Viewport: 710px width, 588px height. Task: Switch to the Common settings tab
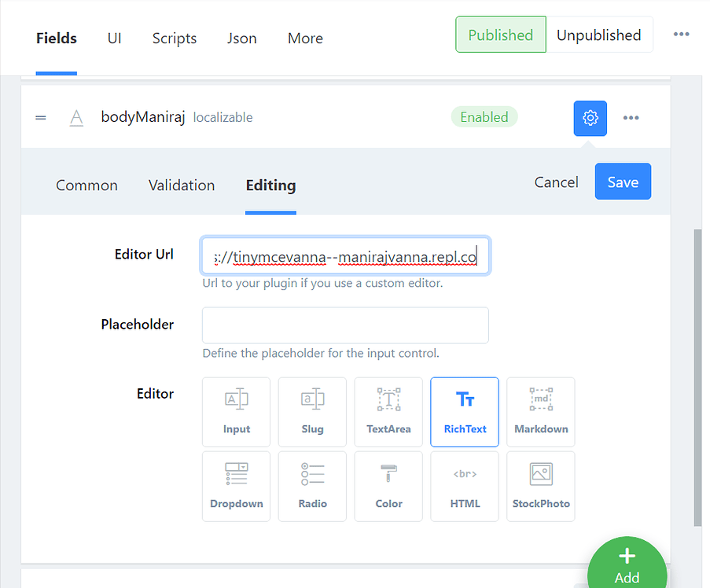coord(86,186)
